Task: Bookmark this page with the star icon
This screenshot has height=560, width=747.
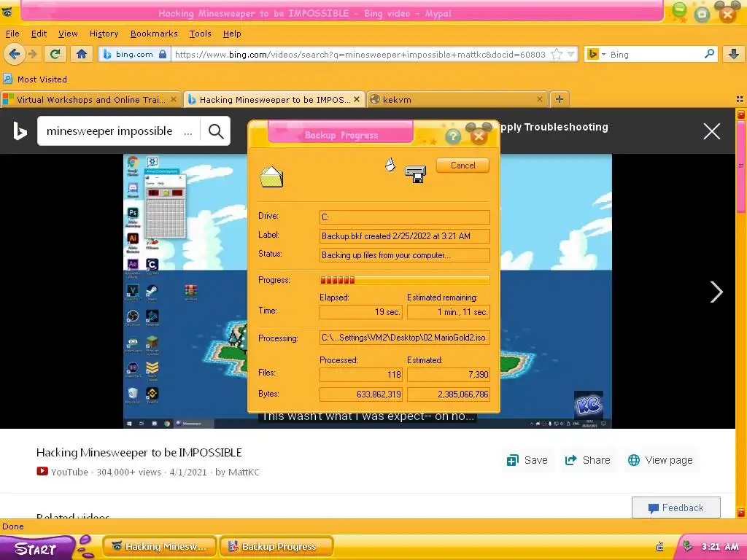Action: pos(556,54)
